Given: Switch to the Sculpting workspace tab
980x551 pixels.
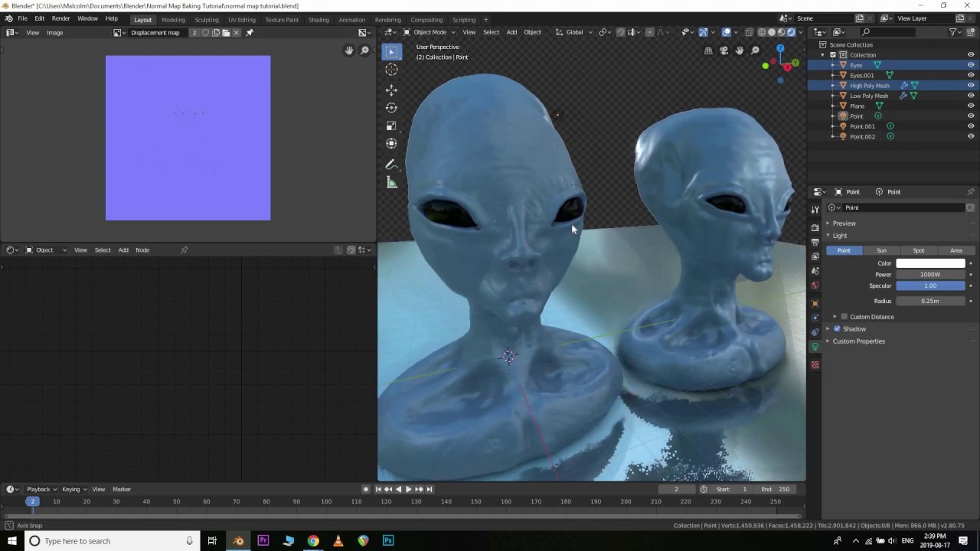Looking at the screenshot, I should pos(207,20).
